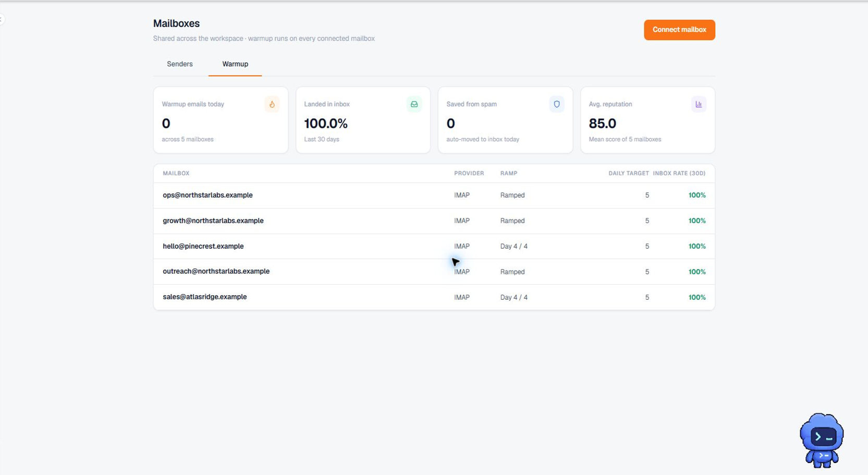The height and width of the screenshot is (475, 868).
Task: Click daily target 5 for hello@pinecrest.example
Action: click(x=647, y=246)
